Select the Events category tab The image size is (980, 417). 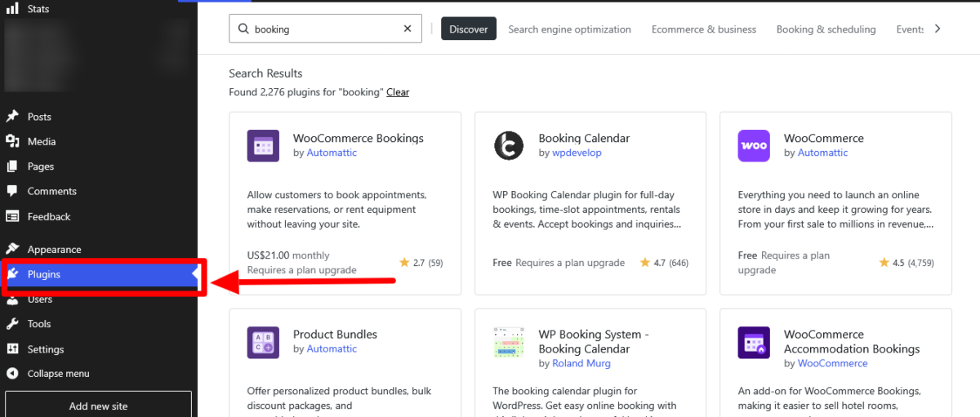click(x=911, y=29)
